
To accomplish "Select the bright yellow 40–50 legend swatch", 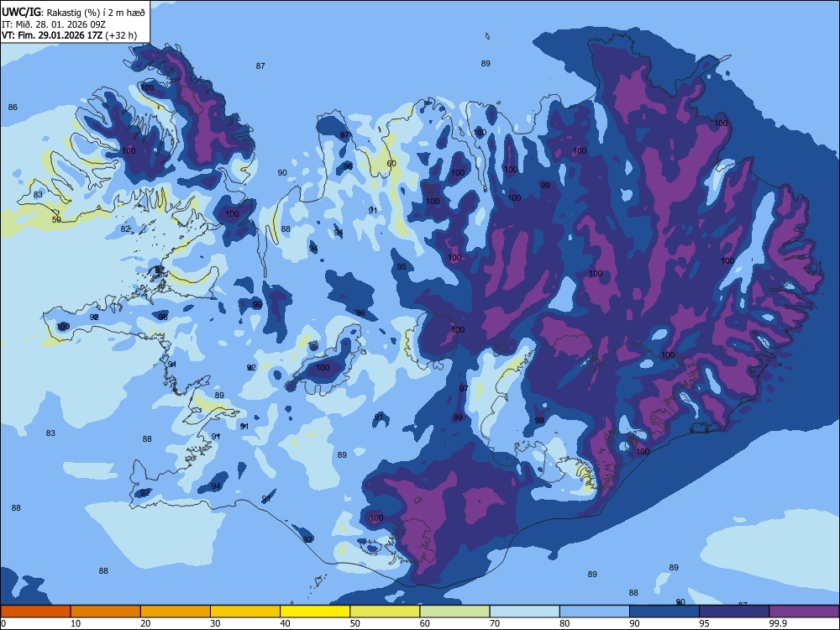I will [315, 612].
